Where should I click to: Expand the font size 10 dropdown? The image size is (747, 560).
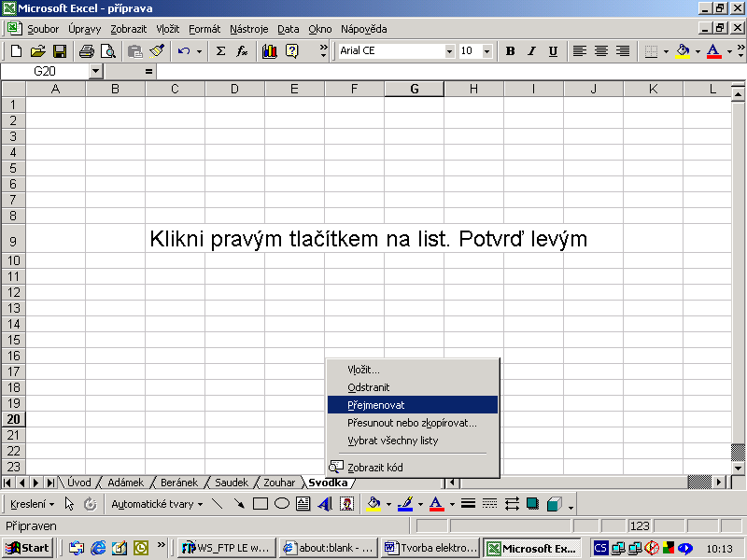click(x=486, y=51)
